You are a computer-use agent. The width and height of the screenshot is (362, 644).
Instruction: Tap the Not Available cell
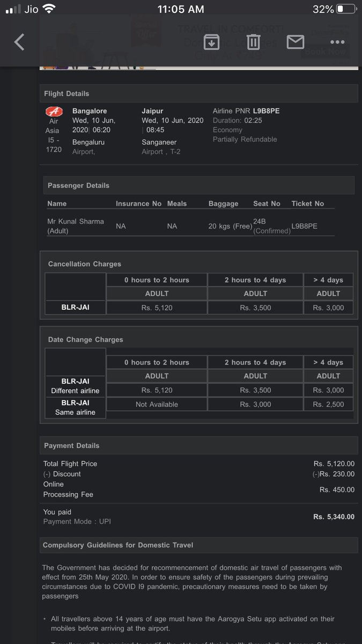(x=157, y=404)
